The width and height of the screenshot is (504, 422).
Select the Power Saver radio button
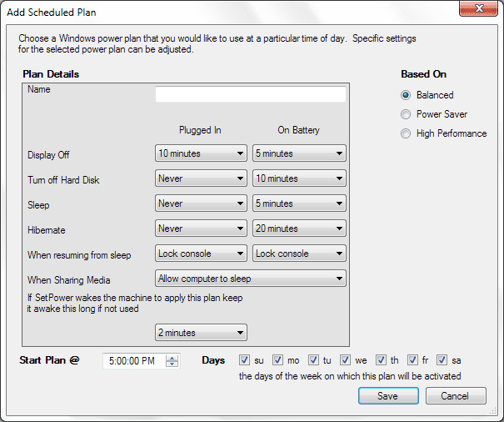click(x=406, y=114)
